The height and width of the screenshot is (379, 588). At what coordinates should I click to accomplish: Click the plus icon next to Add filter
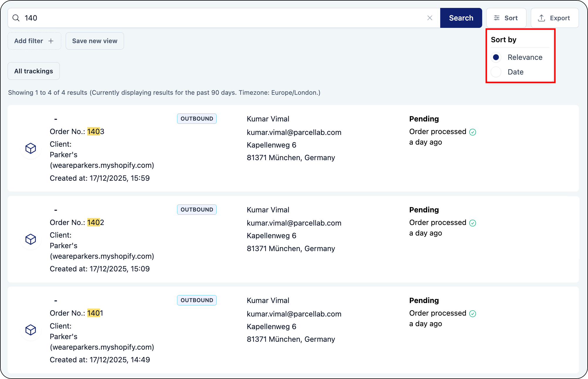pyautogui.click(x=51, y=41)
